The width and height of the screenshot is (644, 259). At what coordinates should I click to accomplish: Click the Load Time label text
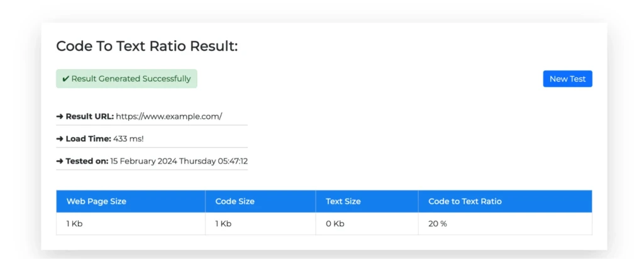pos(89,138)
